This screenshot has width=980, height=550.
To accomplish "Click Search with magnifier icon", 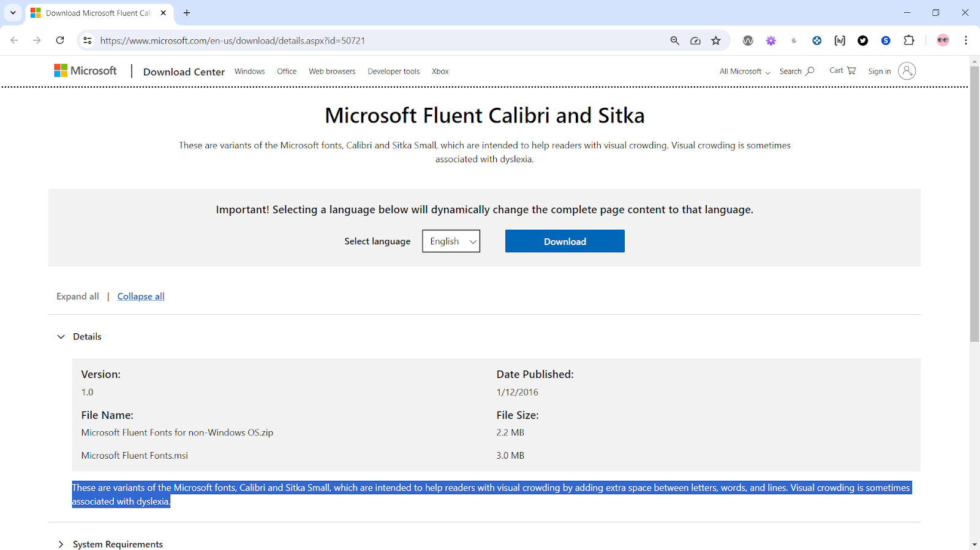I will 797,71.
